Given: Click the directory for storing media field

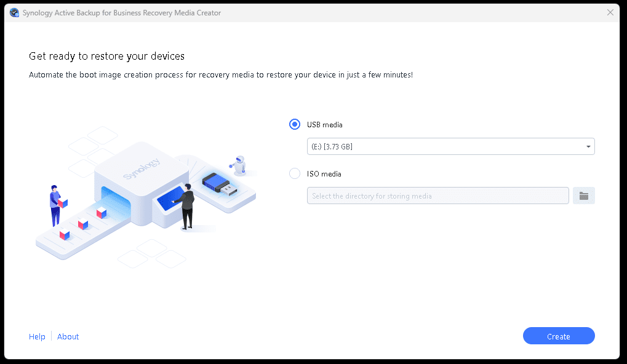Looking at the screenshot, I should click(x=438, y=196).
